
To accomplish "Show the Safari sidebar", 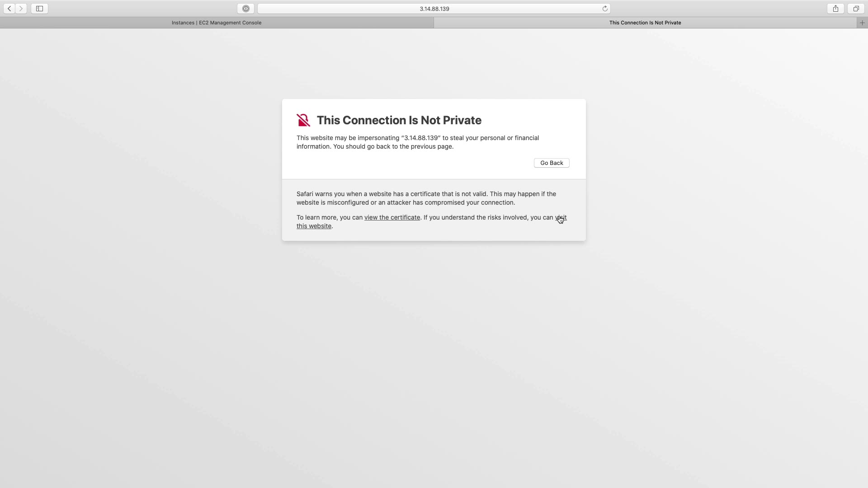I will (x=39, y=9).
